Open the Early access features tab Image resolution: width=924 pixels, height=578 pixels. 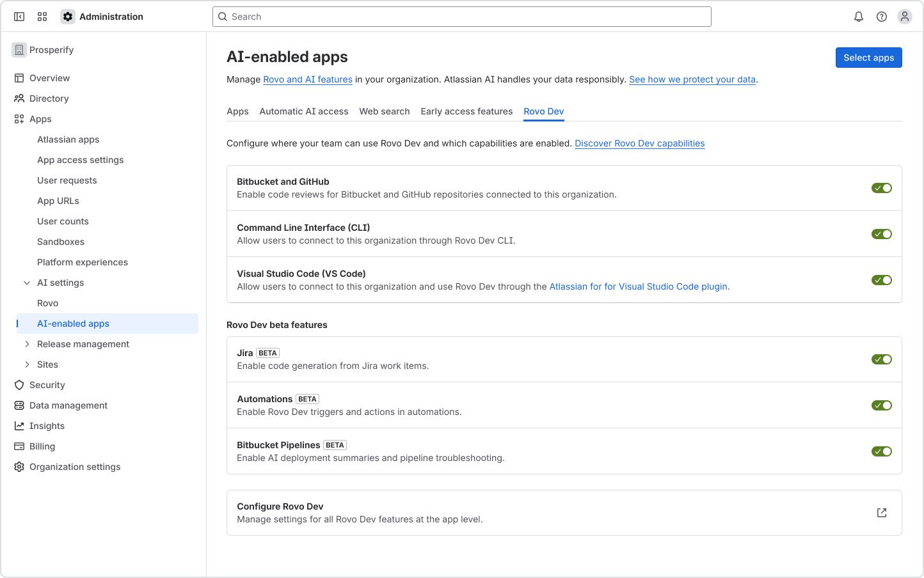[466, 111]
